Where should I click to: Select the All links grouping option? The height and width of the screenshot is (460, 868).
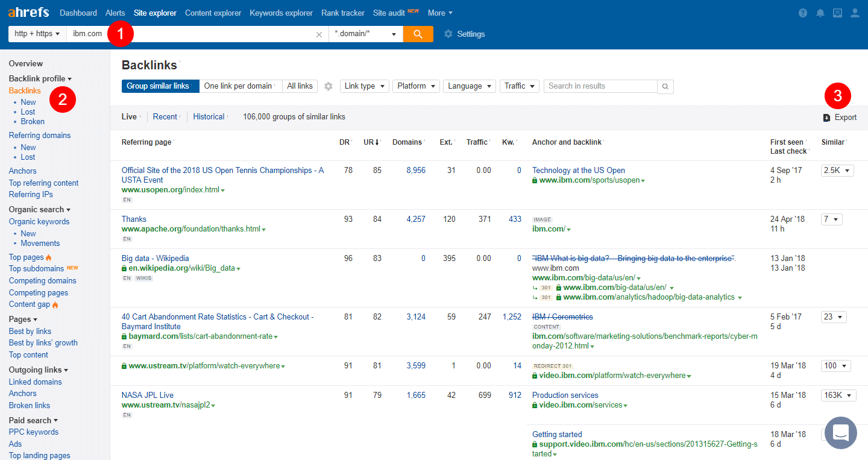click(x=300, y=86)
